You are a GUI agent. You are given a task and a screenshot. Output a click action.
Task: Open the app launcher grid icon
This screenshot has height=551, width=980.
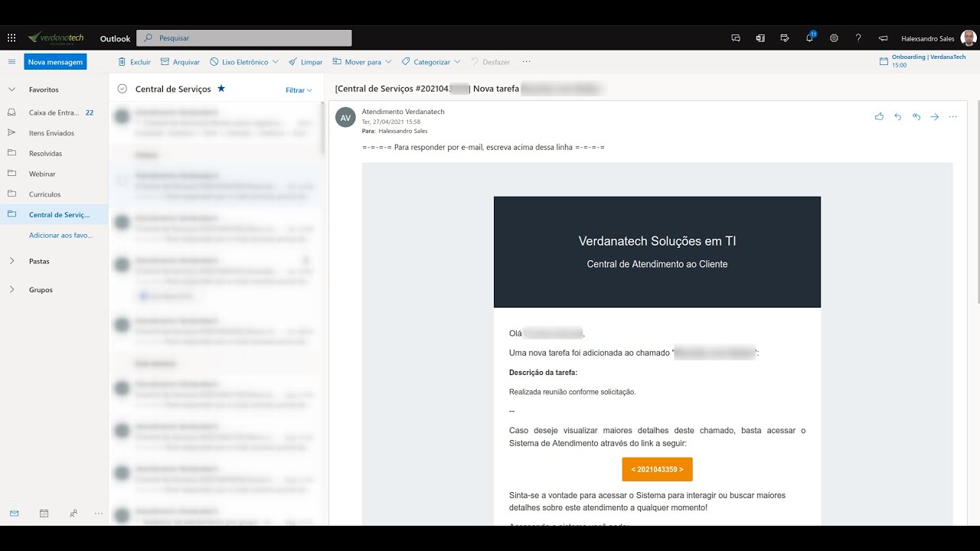pyautogui.click(x=11, y=37)
